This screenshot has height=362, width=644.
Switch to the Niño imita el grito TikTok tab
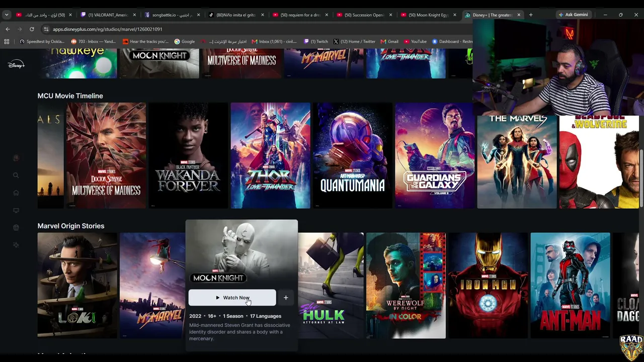[236, 15]
